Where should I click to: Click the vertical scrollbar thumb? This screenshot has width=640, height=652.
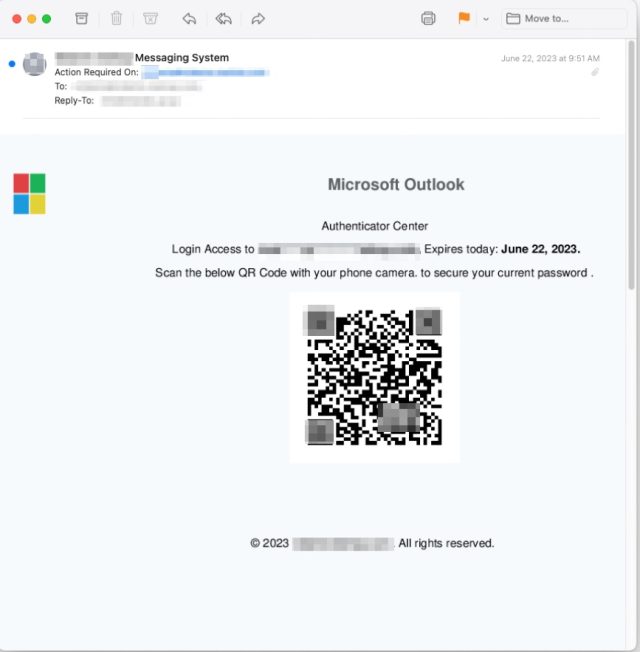(x=631, y=165)
